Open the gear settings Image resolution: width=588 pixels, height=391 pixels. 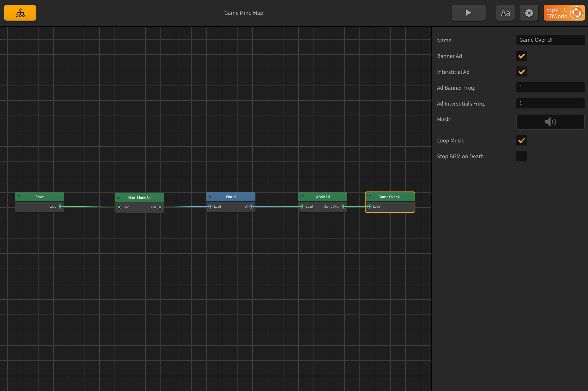[529, 13]
